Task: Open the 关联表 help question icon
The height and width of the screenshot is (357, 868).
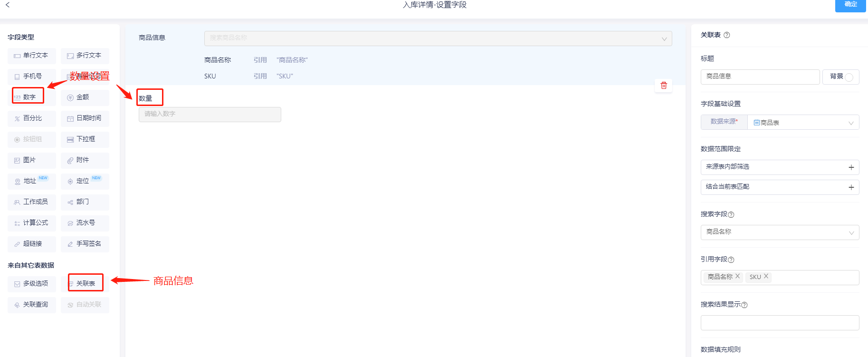Action: pos(727,35)
